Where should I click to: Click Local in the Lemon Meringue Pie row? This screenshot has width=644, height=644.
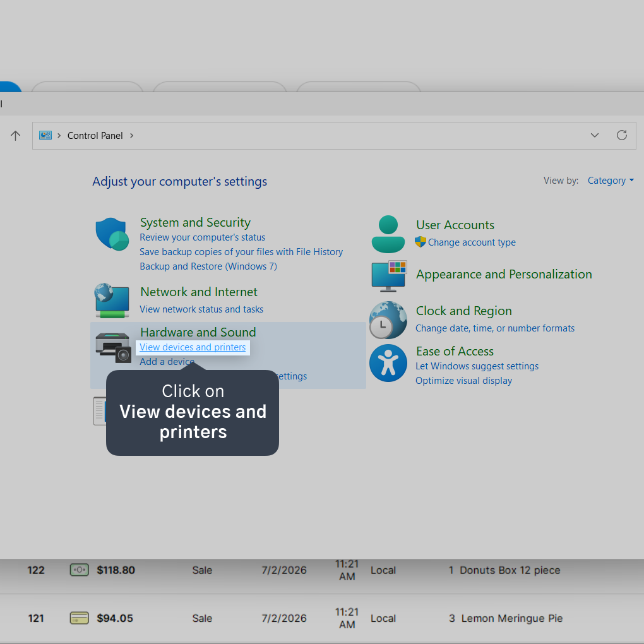(383, 618)
